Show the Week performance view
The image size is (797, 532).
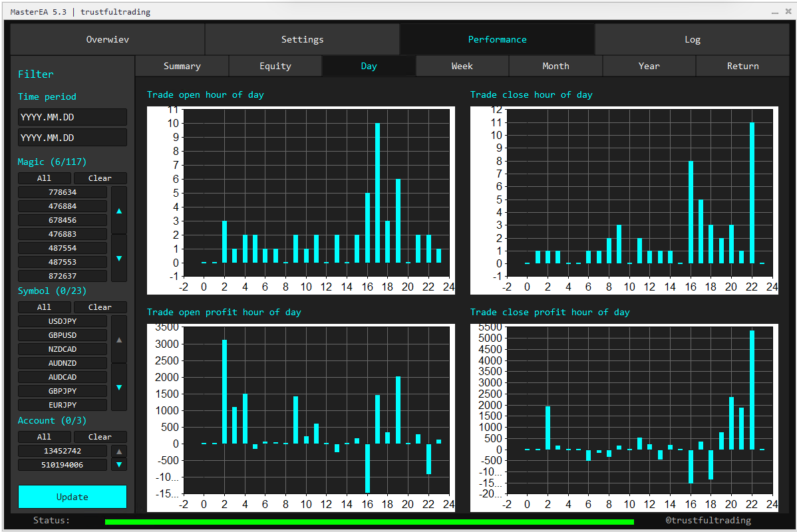tap(462, 66)
